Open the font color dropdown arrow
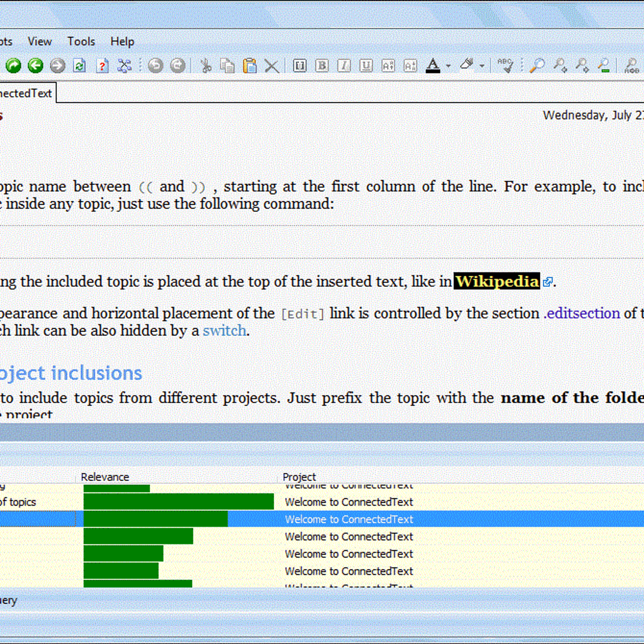 pos(448,66)
